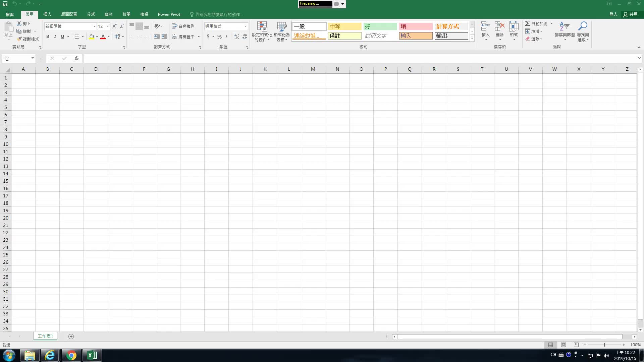Click the 清除 (Clear) button
This screenshot has width=644, height=362.
tap(534, 39)
